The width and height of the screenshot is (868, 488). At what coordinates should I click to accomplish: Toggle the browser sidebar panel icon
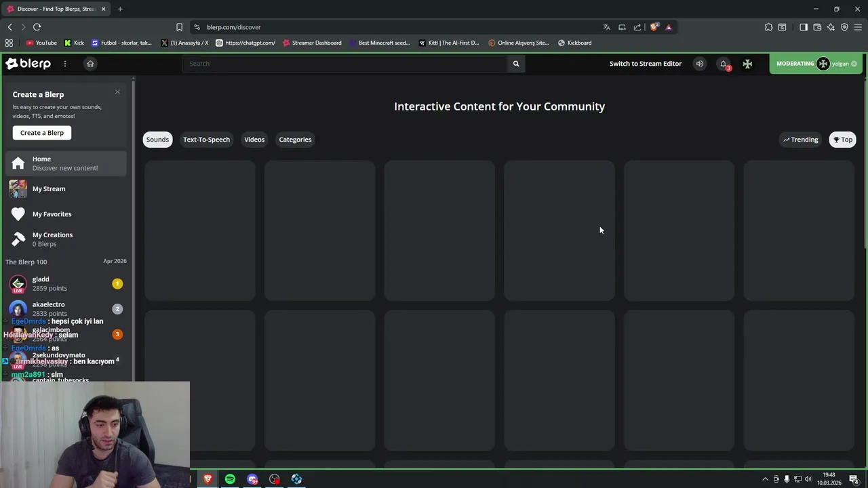pos(804,27)
